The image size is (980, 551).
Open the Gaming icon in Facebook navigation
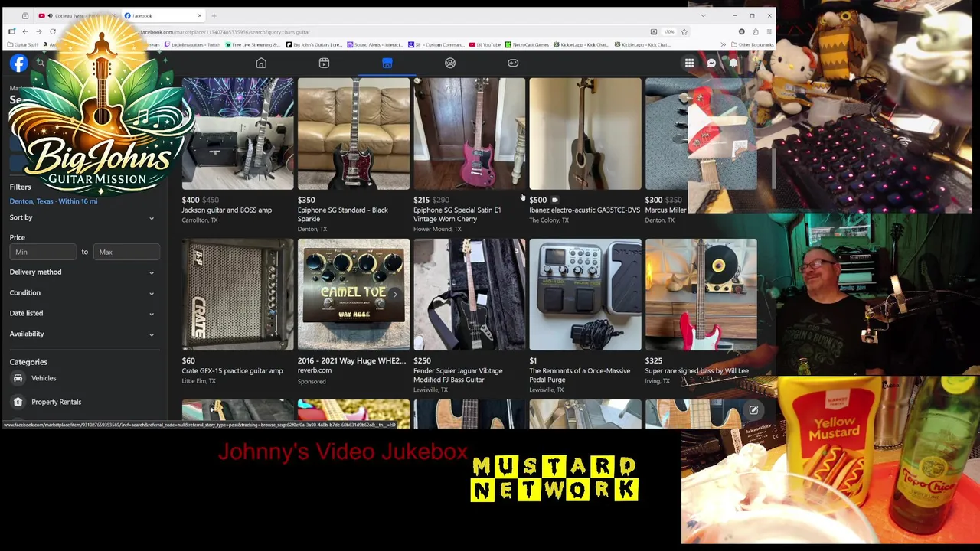[x=513, y=63]
